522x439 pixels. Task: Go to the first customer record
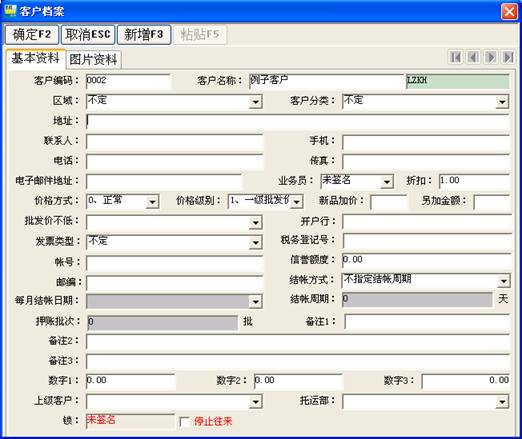pyautogui.click(x=455, y=57)
